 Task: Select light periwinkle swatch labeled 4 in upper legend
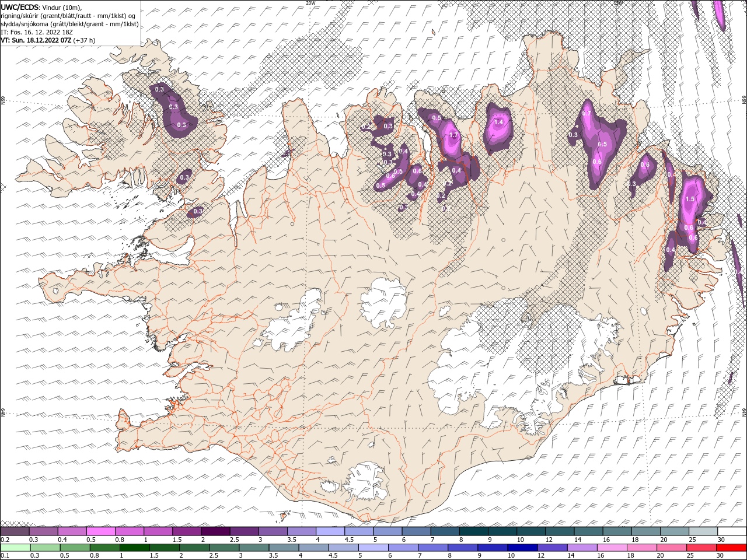329,531
